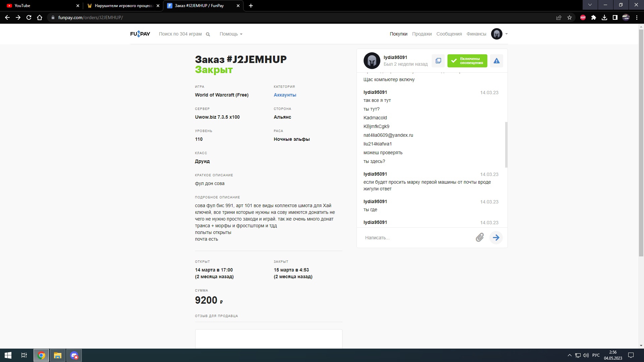644x362 pixels.
Task: Click the game search magnifier icon
Action: coord(208,34)
